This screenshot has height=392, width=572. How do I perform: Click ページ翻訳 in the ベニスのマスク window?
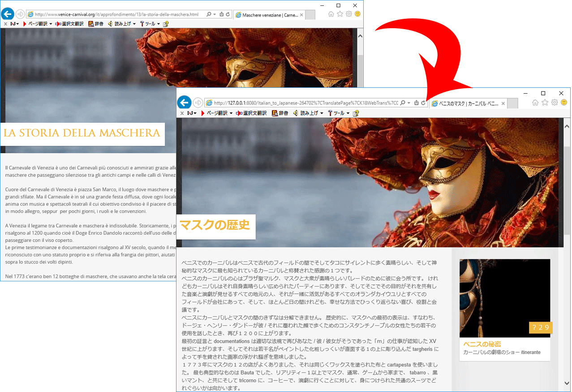(x=214, y=113)
